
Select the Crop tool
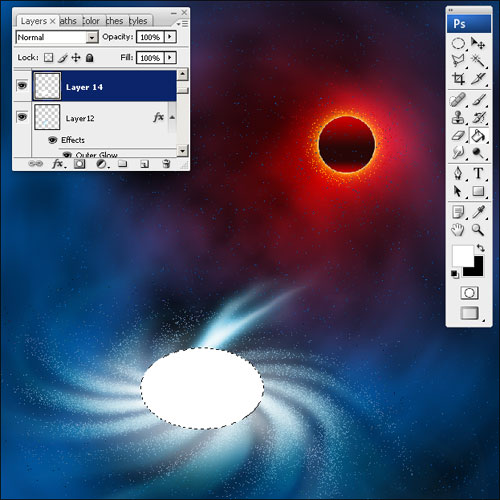458,79
